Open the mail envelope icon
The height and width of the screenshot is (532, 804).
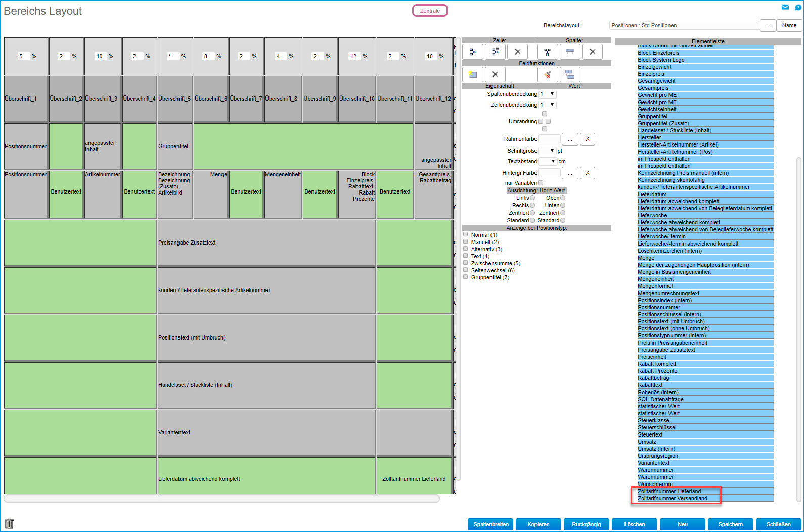point(785,7)
